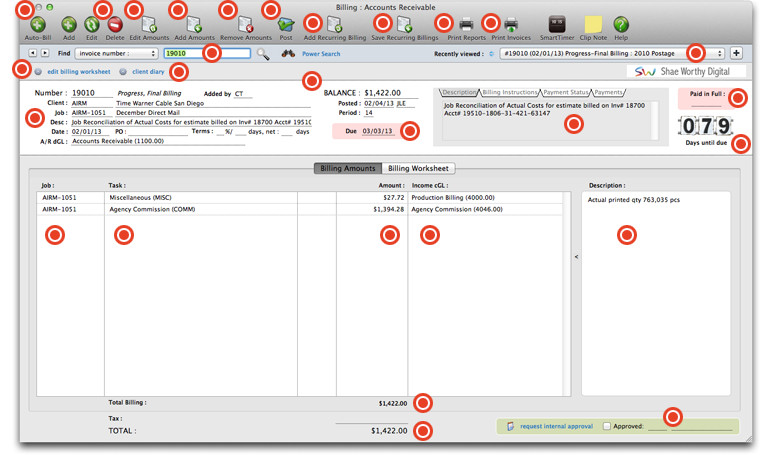The height and width of the screenshot is (455, 760).
Task: Open the Find 'invoice number' dropdown
Action: tap(117, 54)
